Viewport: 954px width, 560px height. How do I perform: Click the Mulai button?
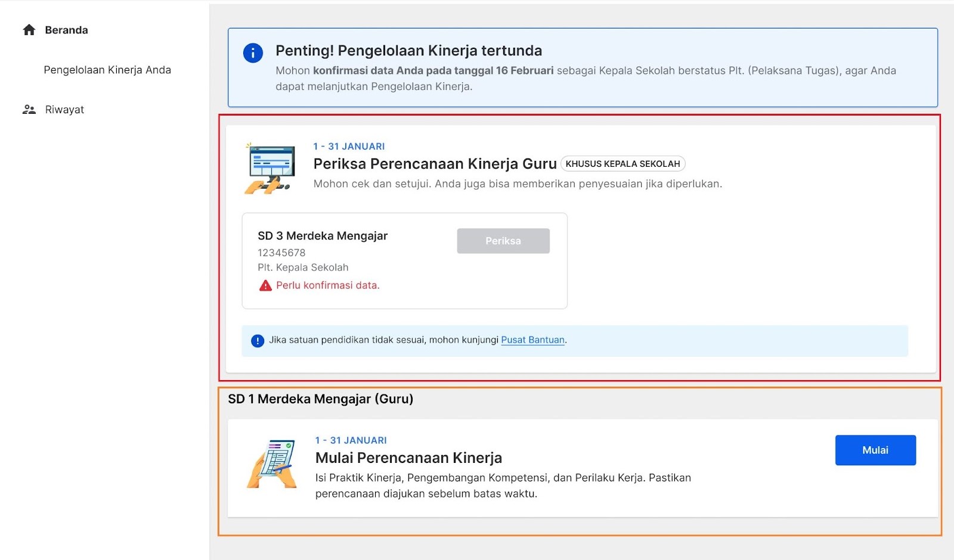[x=875, y=450]
